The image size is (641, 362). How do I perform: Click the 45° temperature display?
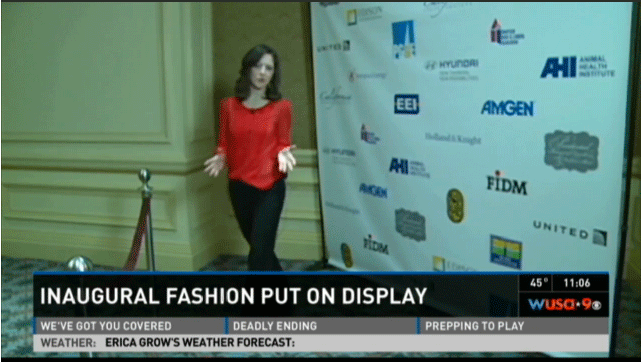pos(537,283)
